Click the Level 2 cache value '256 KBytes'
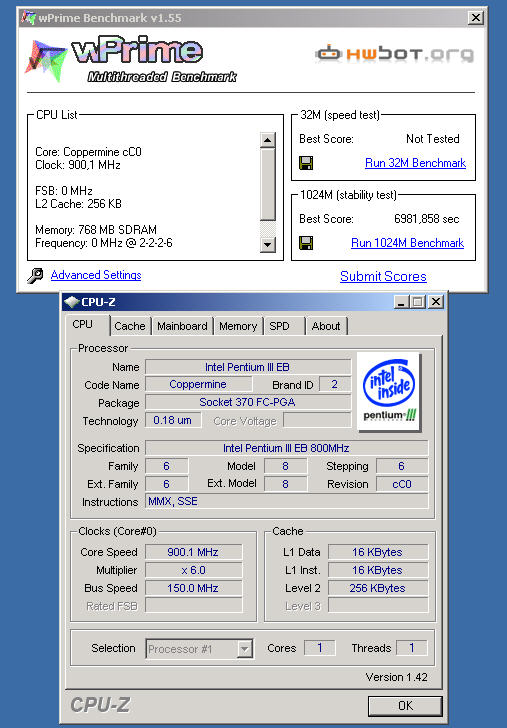 (377, 588)
